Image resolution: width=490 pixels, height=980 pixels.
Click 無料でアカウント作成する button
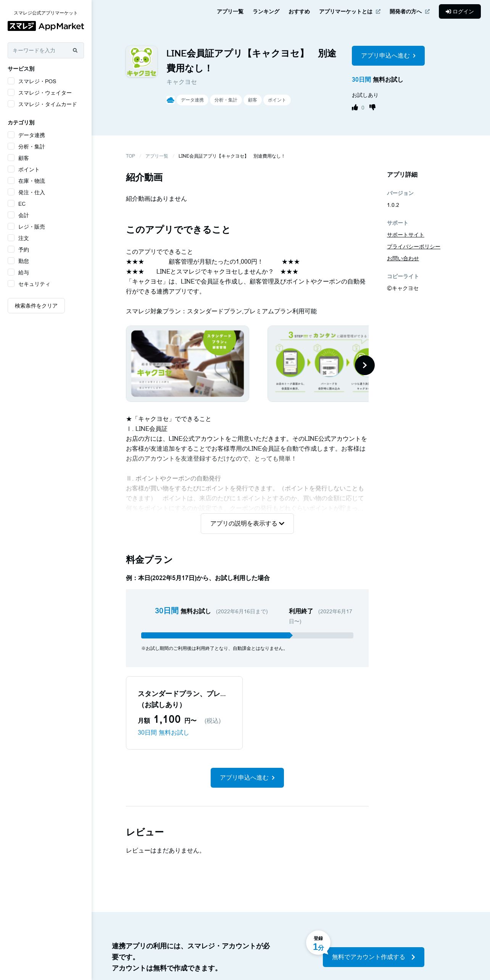[374, 957]
